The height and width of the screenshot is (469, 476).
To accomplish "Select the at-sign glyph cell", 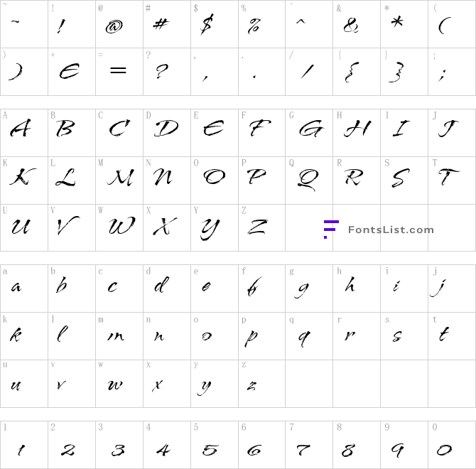I will point(119,24).
